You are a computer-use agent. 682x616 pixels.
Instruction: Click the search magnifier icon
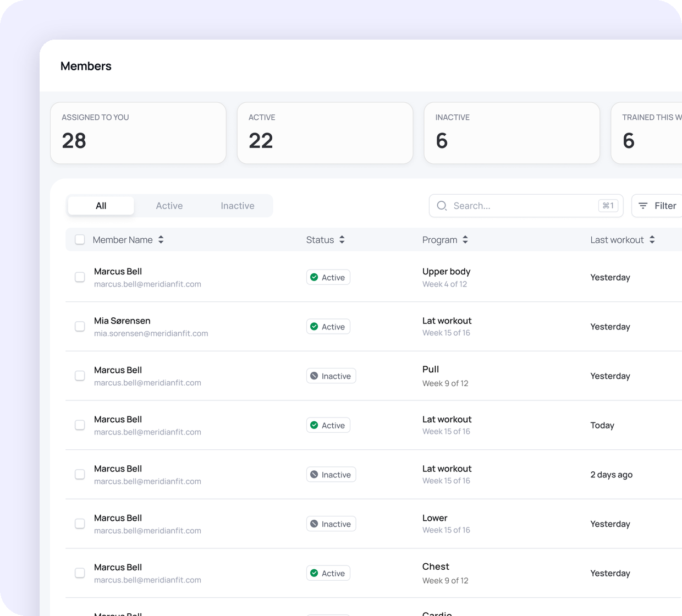442,206
